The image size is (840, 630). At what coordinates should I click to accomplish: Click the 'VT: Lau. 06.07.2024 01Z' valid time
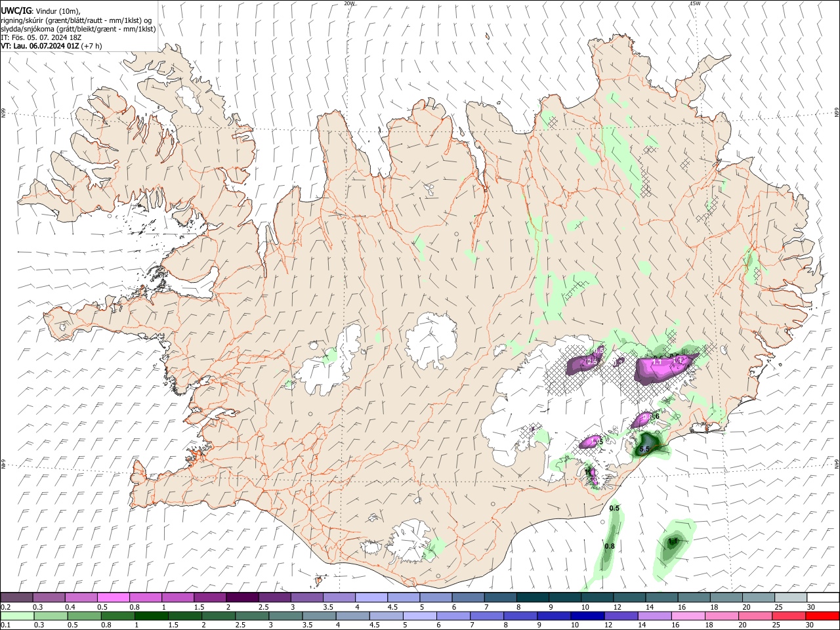point(40,47)
